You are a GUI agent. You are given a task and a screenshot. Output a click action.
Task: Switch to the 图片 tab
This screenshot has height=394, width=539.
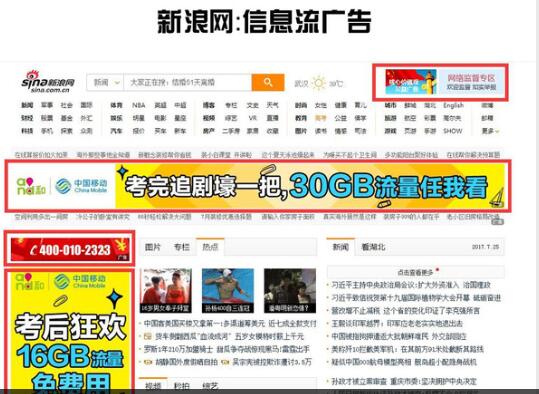153,247
